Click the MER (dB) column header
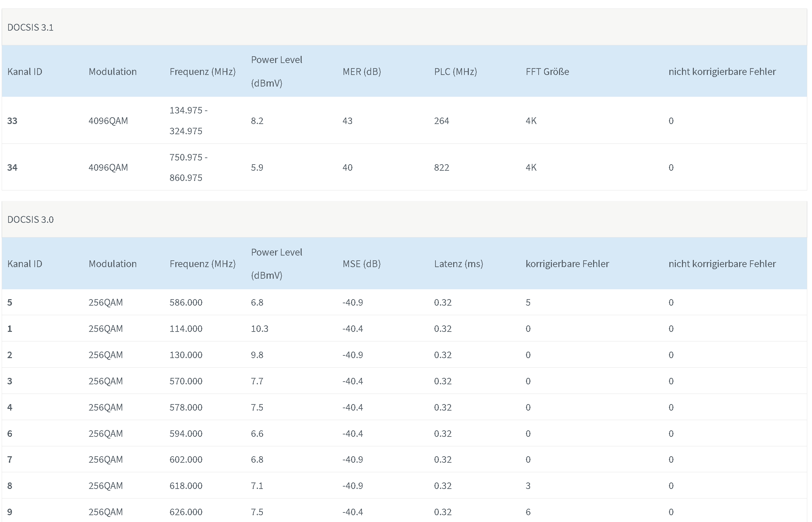This screenshot has height=522, width=812. point(362,72)
